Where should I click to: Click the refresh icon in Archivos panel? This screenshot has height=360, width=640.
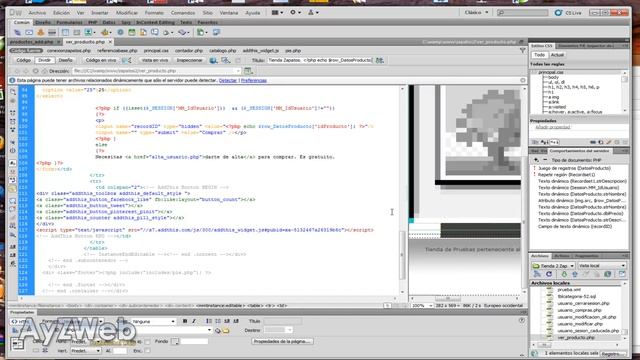point(549,274)
